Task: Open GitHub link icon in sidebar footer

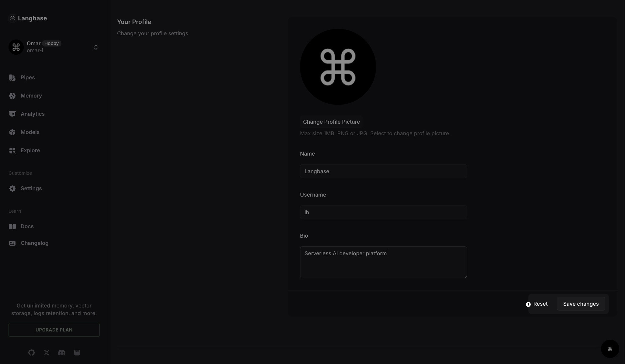Action: (x=31, y=352)
